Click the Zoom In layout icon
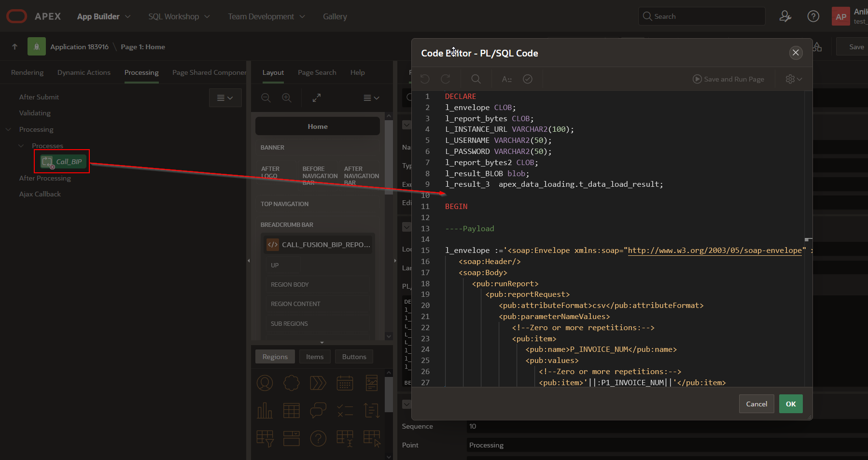 (287, 98)
